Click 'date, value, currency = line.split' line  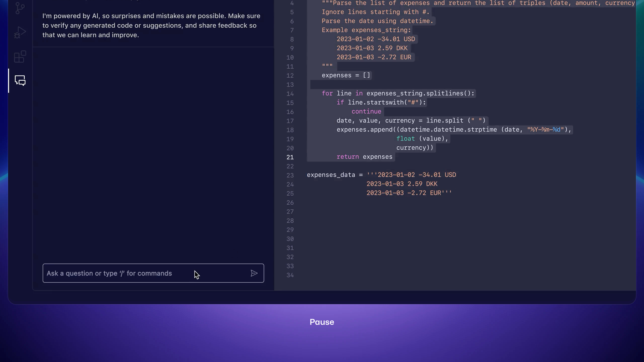click(411, 121)
